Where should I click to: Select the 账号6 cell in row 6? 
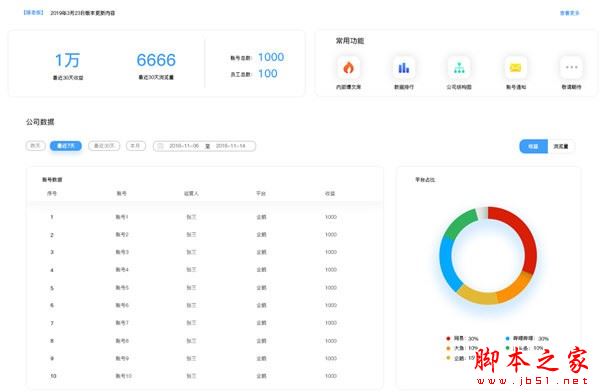click(x=122, y=305)
